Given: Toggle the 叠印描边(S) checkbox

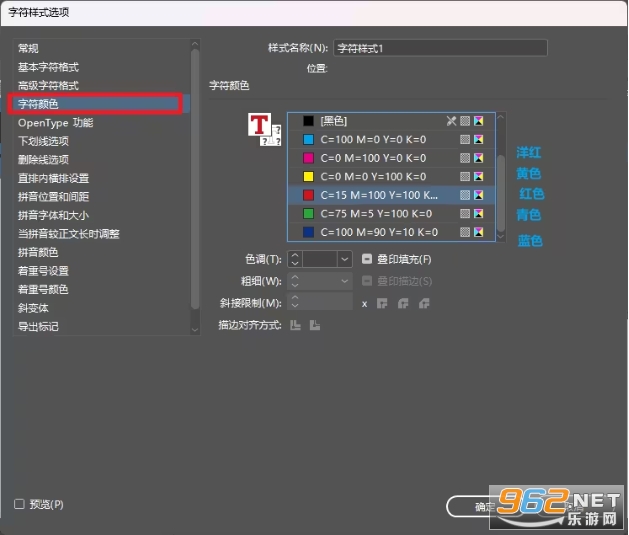Looking at the screenshot, I should (x=367, y=281).
